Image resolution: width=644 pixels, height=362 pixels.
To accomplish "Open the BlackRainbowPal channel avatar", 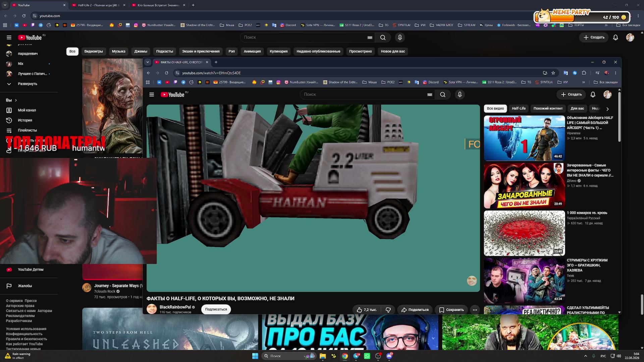I will [x=152, y=309].
